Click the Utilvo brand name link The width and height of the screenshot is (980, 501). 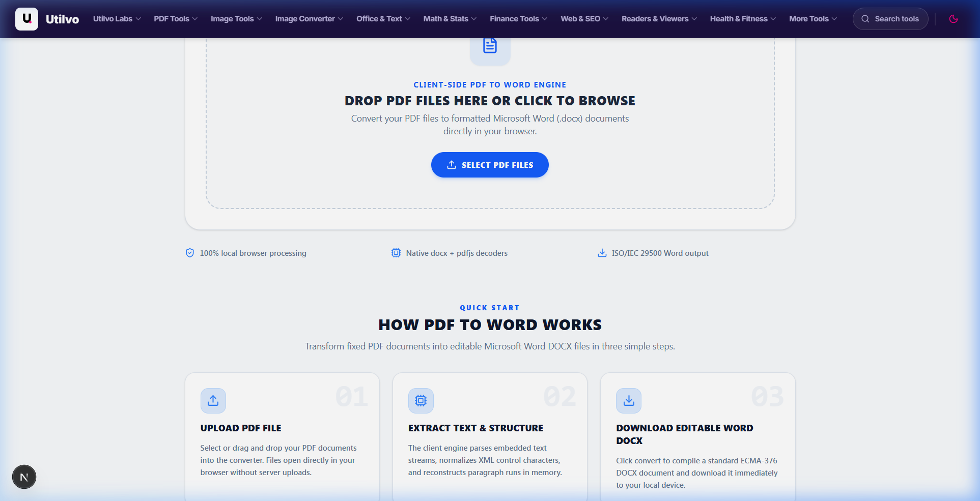coord(62,19)
